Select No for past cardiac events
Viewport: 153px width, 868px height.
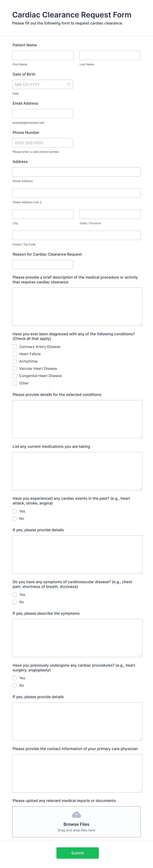[14, 519]
